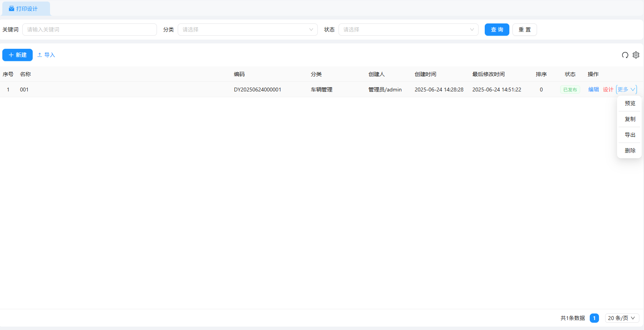Screen dimensions: 644x330
Task: Type in the 关键词 input field
Action: coord(89,30)
